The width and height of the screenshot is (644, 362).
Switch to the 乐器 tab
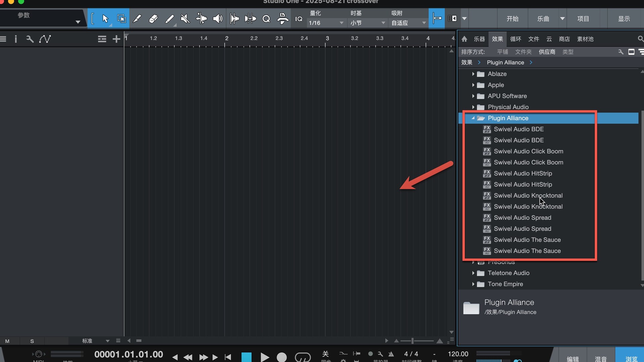(x=479, y=39)
